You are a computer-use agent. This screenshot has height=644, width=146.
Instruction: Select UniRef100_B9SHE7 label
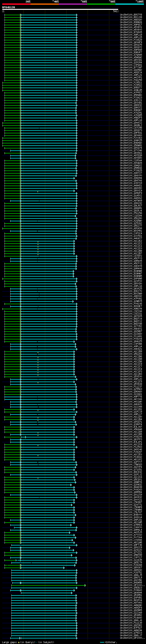pyautogui.click(x=131, y=306)
